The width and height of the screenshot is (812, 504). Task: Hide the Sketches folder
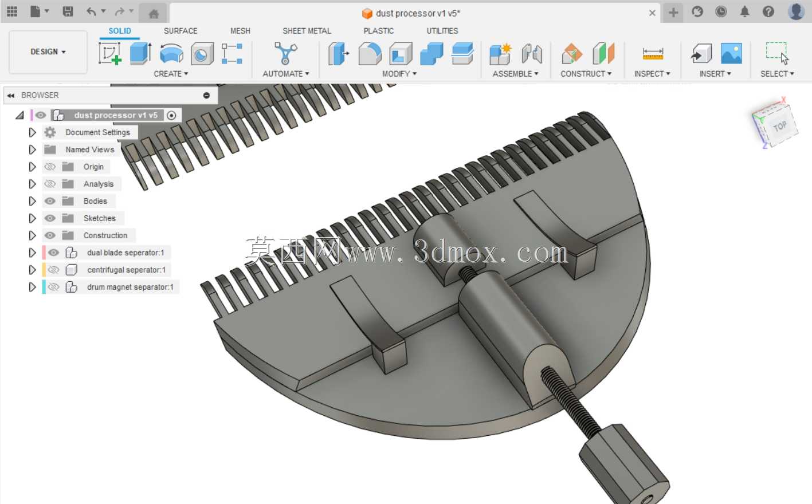click(x=50, y=218)
